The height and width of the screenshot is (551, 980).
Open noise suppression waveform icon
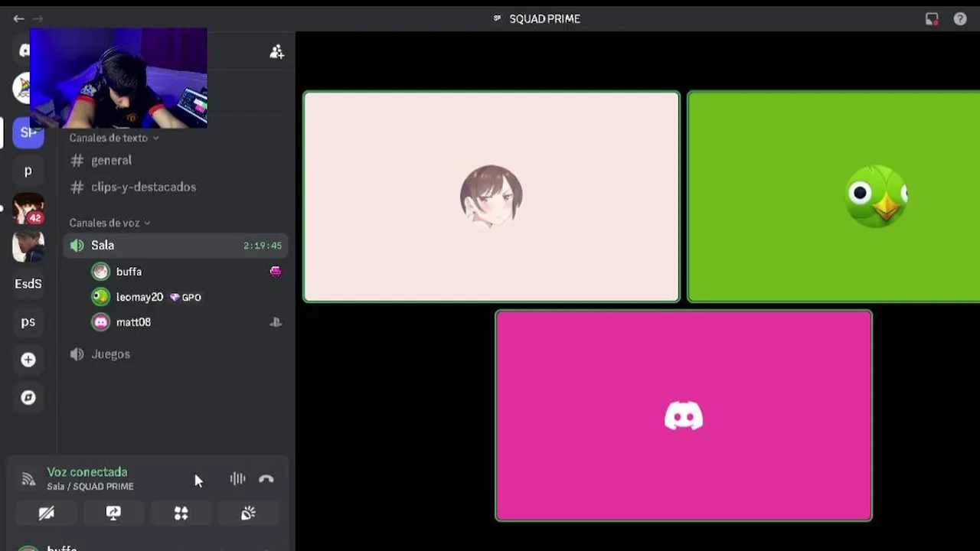click(x=237, y=479)
